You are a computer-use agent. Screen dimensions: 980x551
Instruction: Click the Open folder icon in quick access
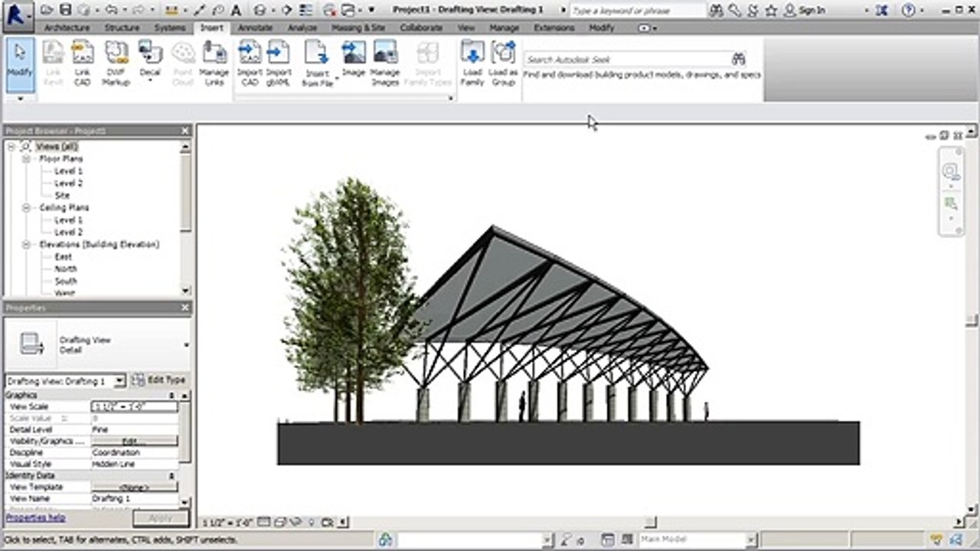[x=47, y=10]
